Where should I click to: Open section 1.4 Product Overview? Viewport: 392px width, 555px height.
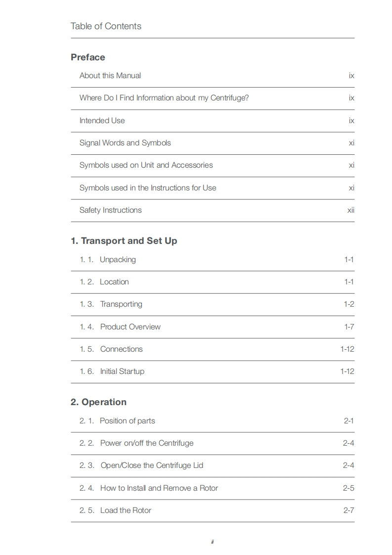click(130, 327)
